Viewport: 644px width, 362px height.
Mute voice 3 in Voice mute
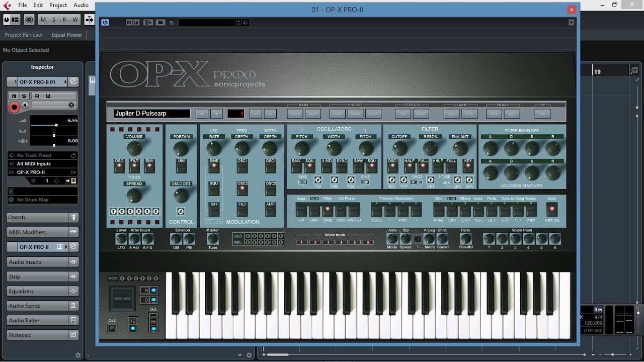tap(328, 242)
